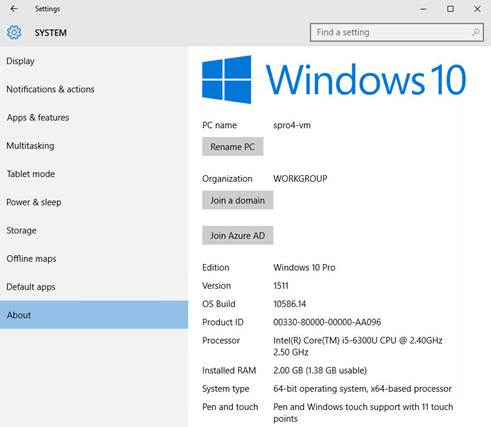Viewport: 491px width, 427px height.
Task: Click the Join a domain button
Action: 238,200
